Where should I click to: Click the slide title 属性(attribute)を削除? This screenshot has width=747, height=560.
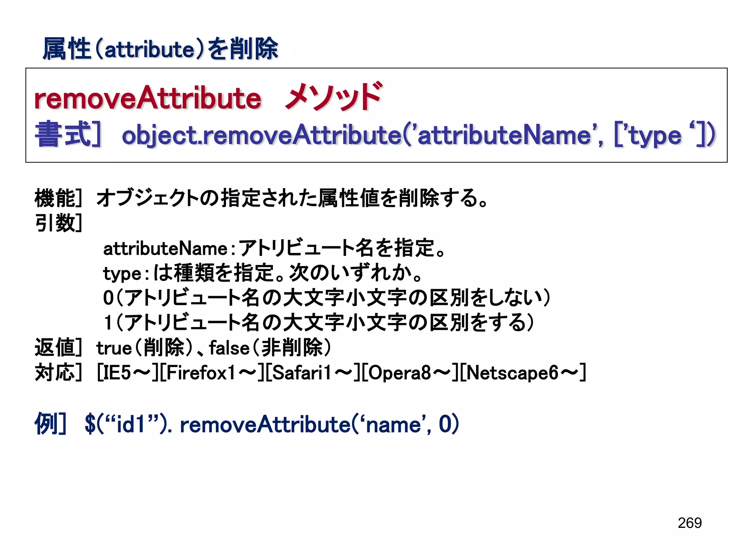160,49
